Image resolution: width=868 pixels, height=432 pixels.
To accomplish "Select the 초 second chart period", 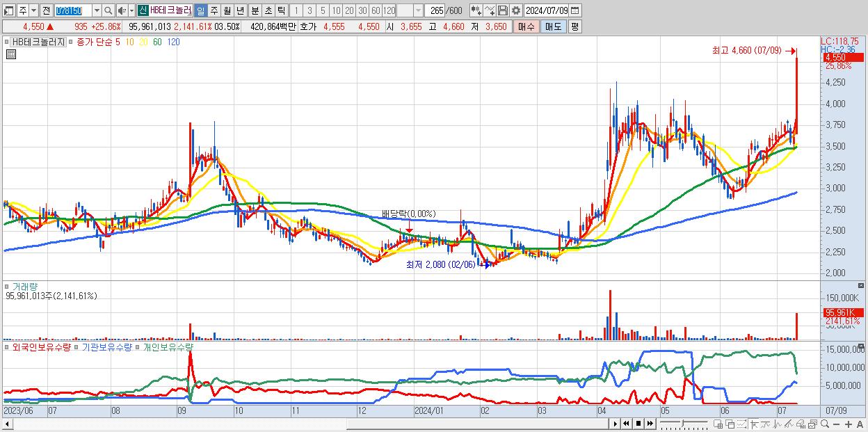I will [268, 10].
